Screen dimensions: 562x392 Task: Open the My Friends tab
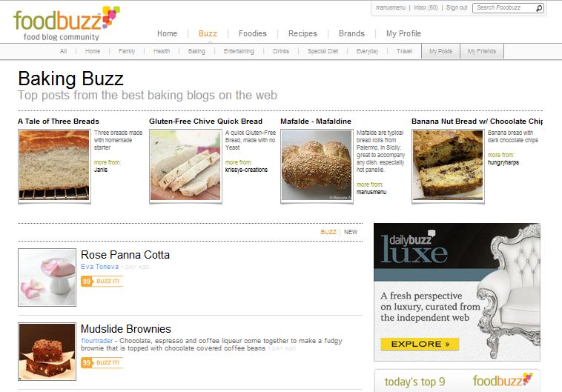click(x=482, y=51)
